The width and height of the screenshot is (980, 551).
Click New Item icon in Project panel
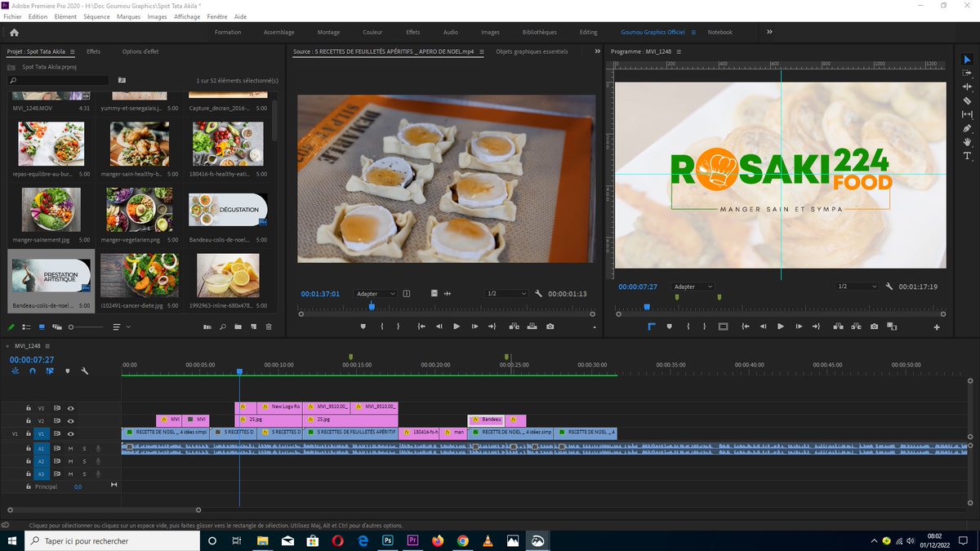click(253, 327)
